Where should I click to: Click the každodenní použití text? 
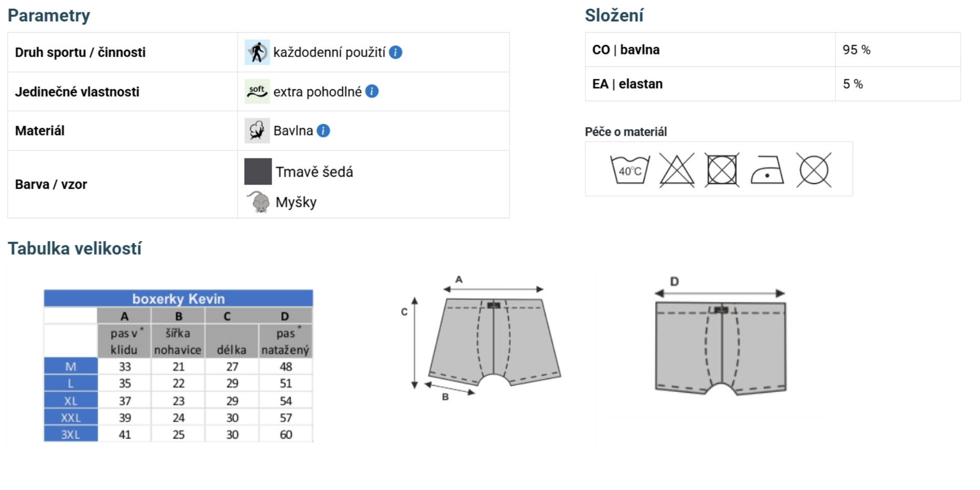point(329,52)
